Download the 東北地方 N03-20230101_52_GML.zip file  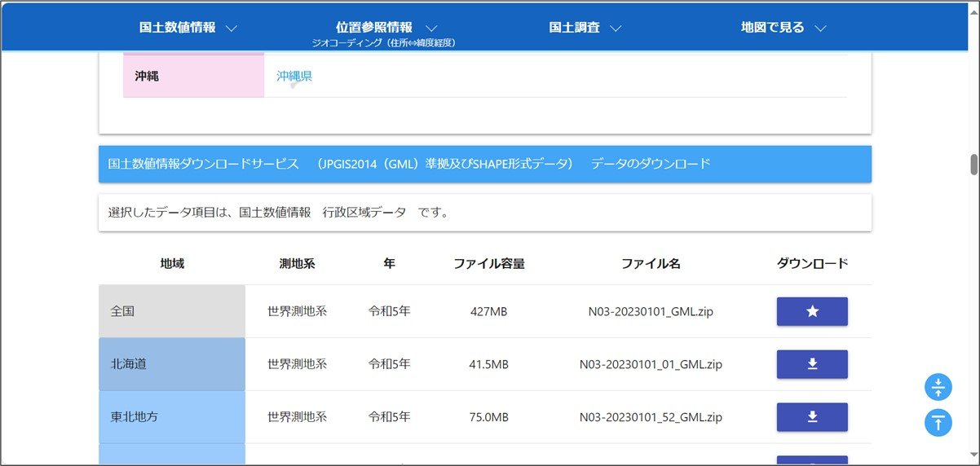click(x=812, y=417)
